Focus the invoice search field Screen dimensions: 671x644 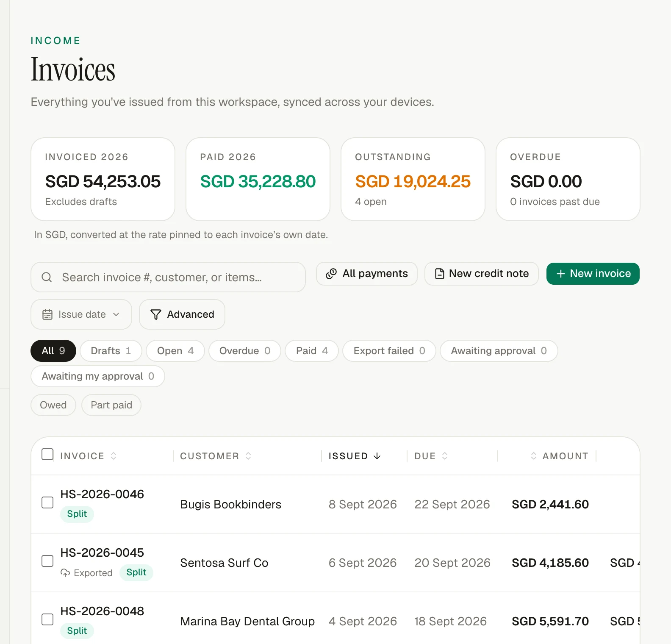tap(168, 277)
